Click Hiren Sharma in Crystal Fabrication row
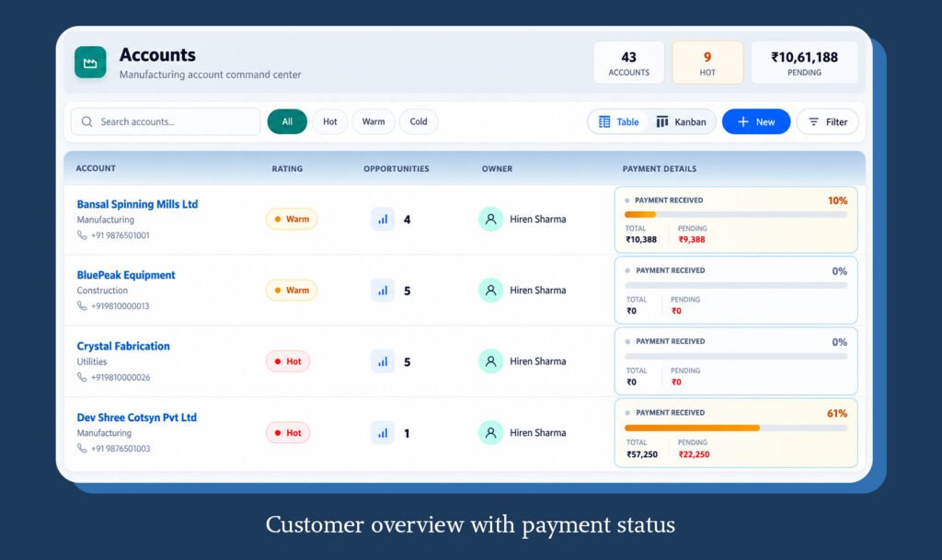 (537, 361)
